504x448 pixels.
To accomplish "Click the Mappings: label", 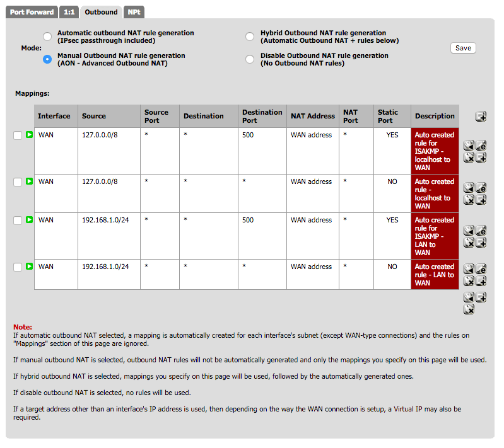I will tap(32, 94).
